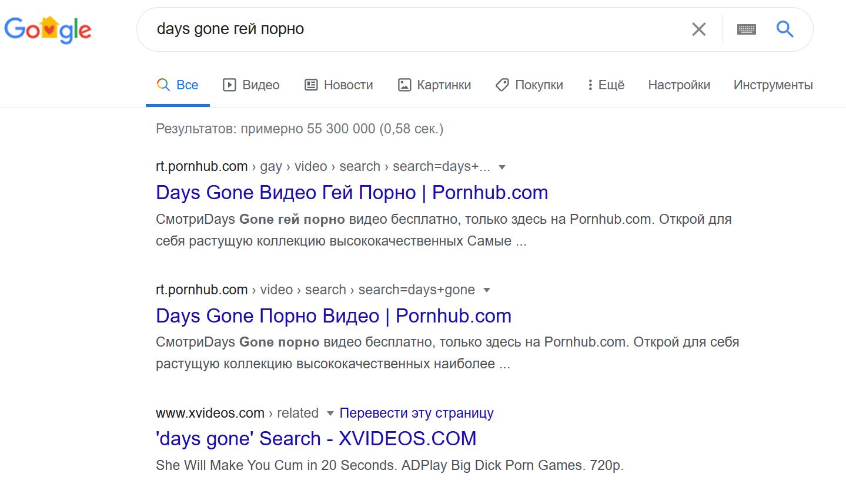
Task: Open the Картинки image results tab
Action: click(x=434, y=85)
